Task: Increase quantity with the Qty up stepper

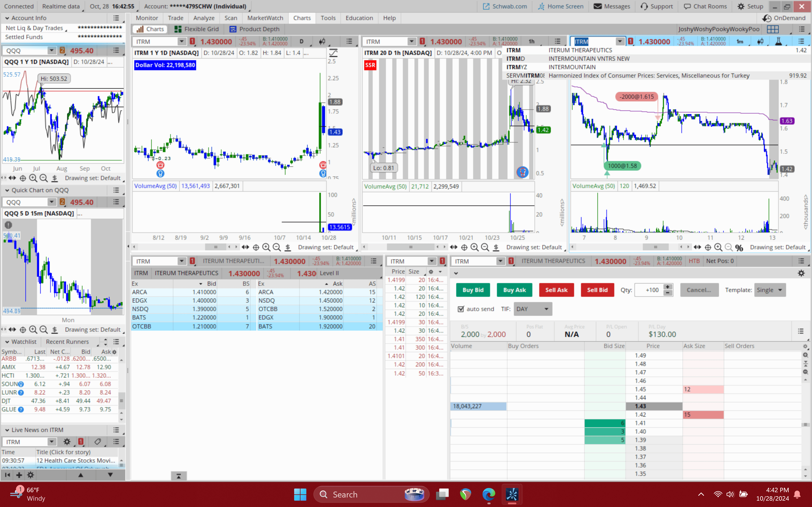Action: pos(668,287)
